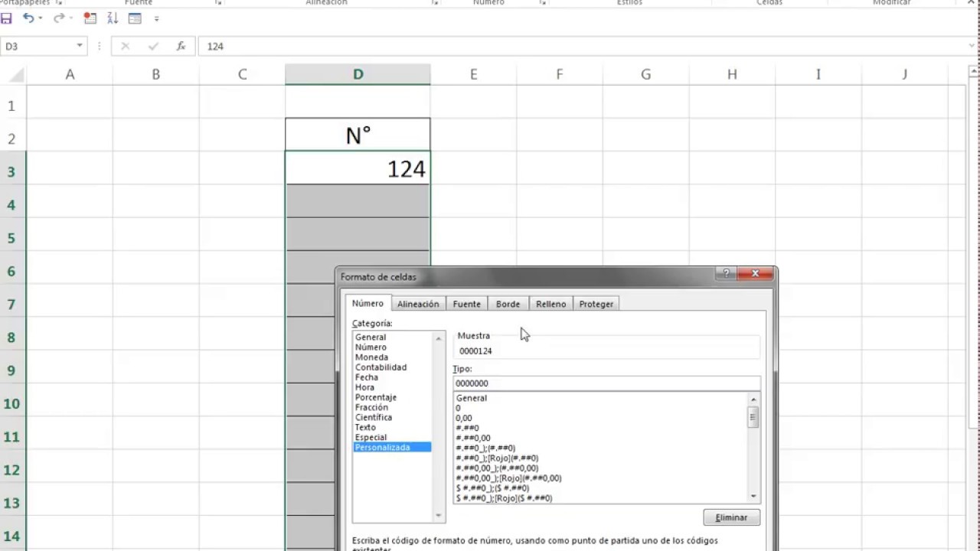Image resolution: width=980 pixels, height=551 pixels.
Task: Open the redo history dropdown arrow
Action: (x=70, y=18)
